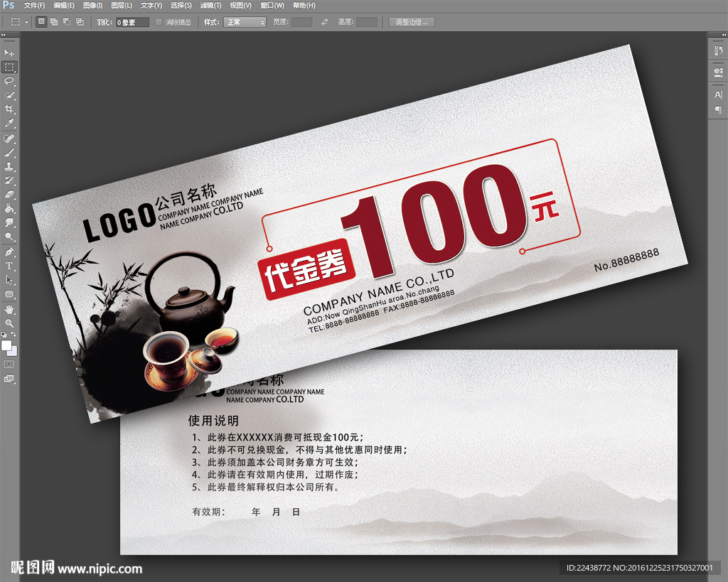The width and height of the screenshot is (728, 582).
Task: Select the Move tool
Action: pyautogui.click(x=9, y=53)
